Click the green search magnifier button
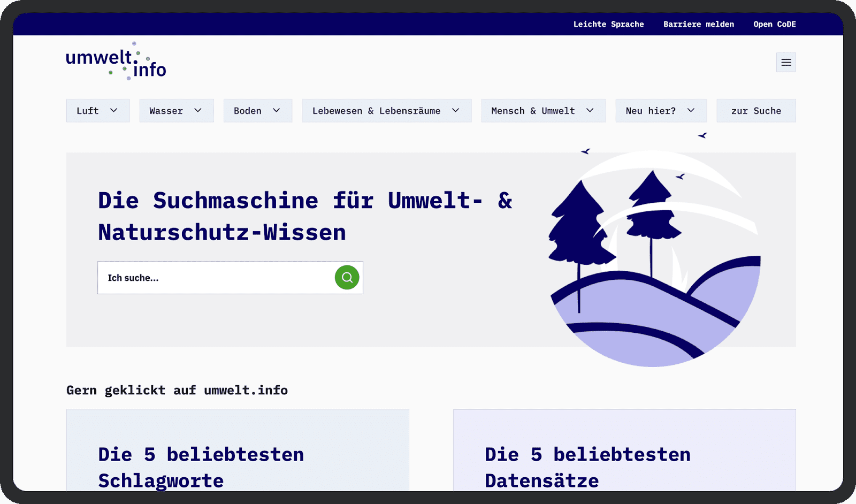This screenshot has height=504, width=856. click(x=347, y=278)
